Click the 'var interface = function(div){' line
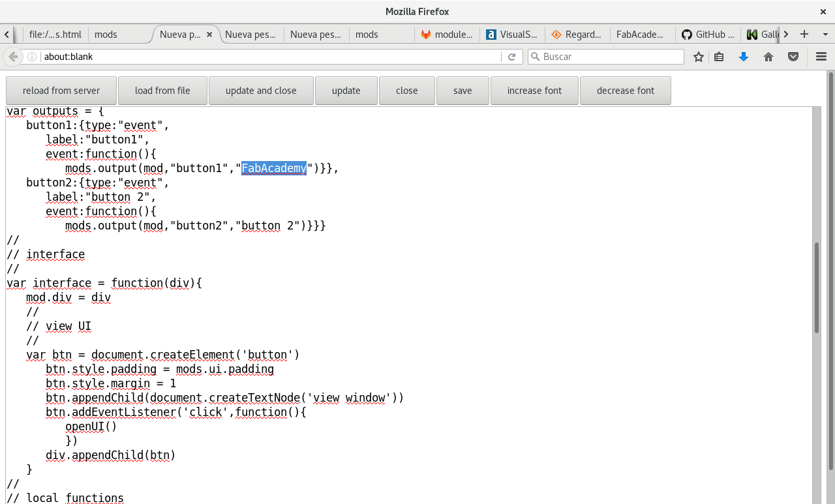Screen dimensions: 835x504 click(104, 283)
